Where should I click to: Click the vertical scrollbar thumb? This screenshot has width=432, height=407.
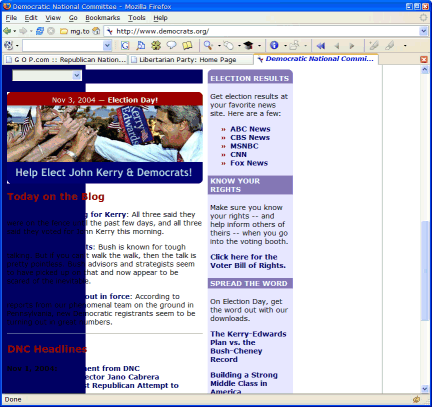tap(425, 271)
